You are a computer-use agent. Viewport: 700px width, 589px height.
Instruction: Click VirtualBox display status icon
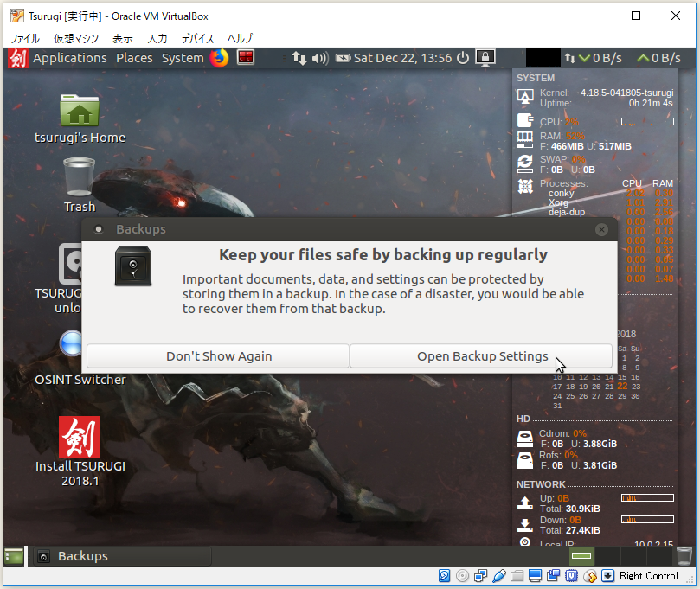point(536,576)
